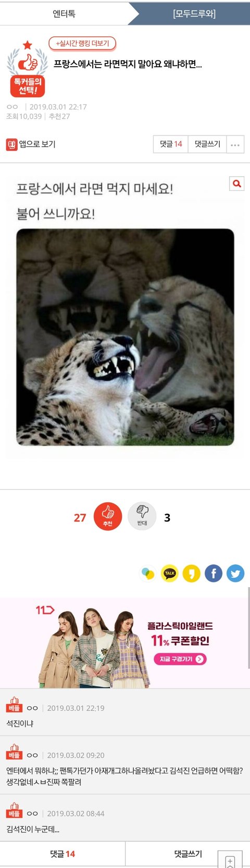The width and height of the screenshot is (250, 868).
Task: Open the three-dots more options menu
Action: (x=235, y=145)
